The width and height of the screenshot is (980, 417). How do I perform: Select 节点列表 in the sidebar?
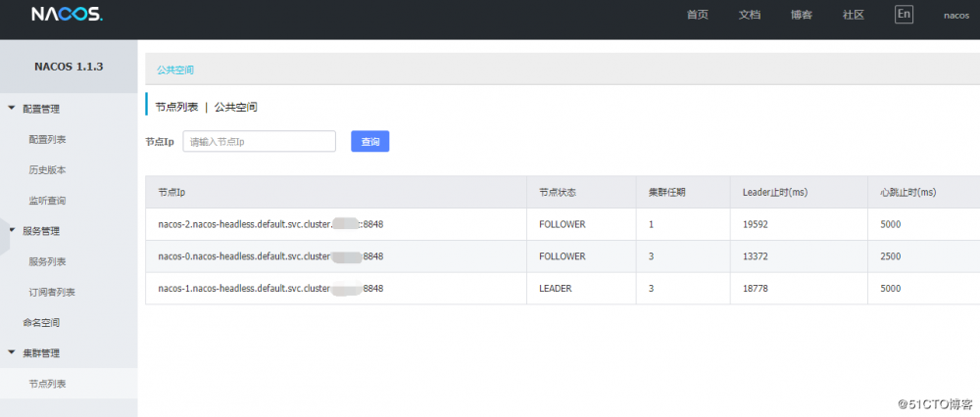(x=47, y=384)
